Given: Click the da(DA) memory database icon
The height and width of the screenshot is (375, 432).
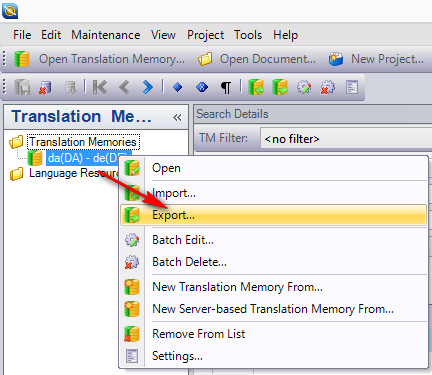Looking at the screenshot, I should pos(35,158).
